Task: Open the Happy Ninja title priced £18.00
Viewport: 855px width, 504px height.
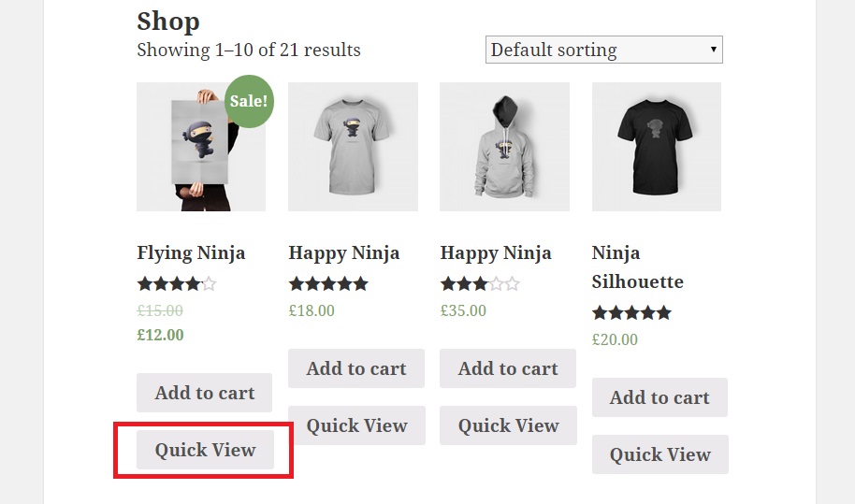Action: [343, 252]
